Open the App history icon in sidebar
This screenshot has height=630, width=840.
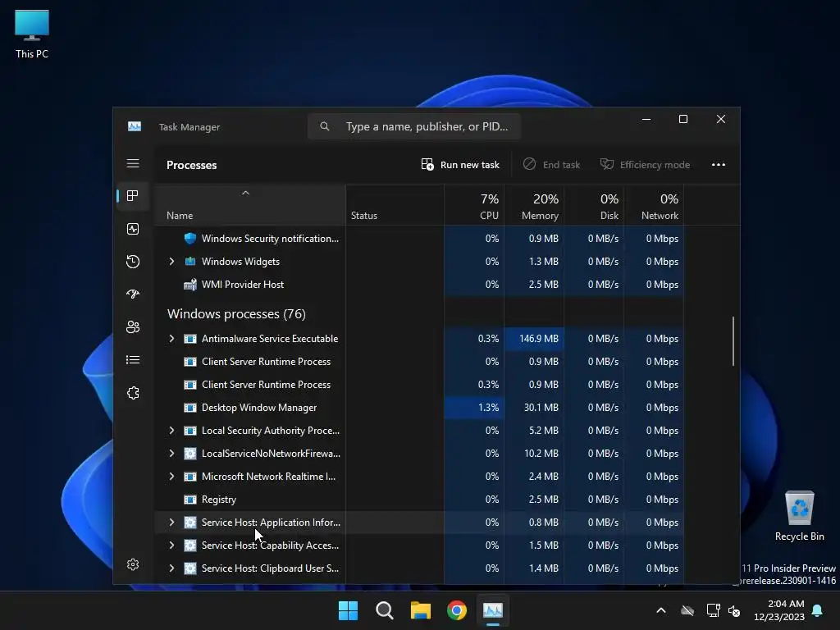point(133,262)
